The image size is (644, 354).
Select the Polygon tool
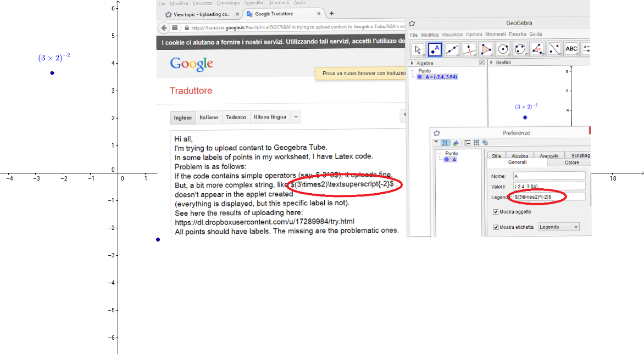(x=486, y=49)
